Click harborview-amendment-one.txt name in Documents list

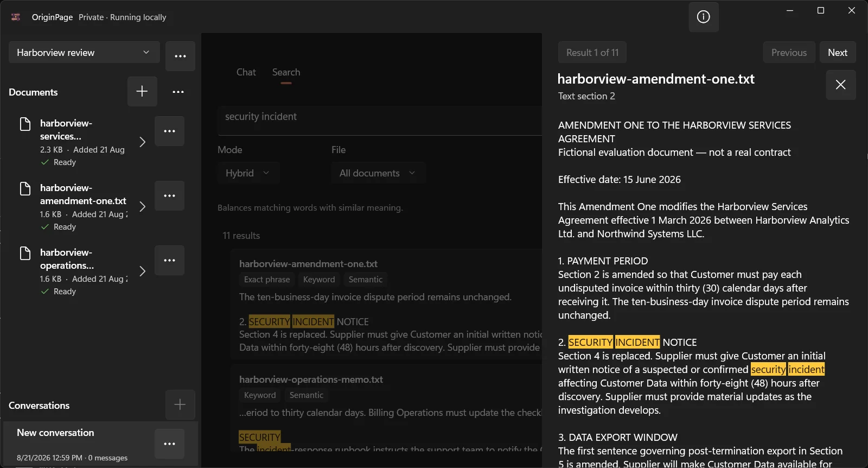pyautogui.click(x=83, y=194)
